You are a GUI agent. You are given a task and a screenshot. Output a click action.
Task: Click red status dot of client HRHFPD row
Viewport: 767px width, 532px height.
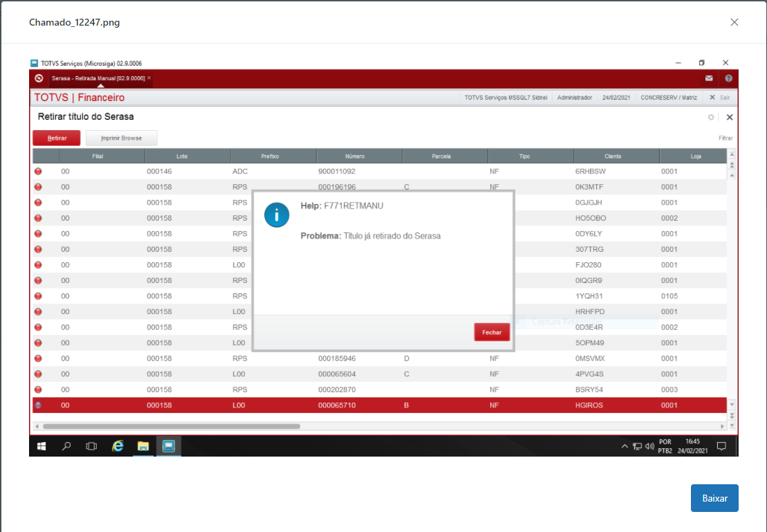[x=38, y=312]
